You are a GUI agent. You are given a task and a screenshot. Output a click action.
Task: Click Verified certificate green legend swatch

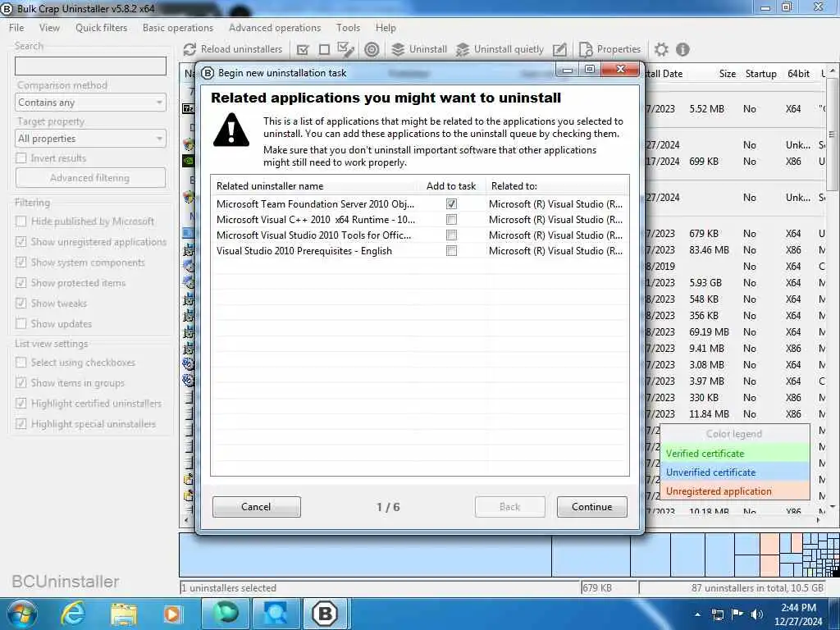(734, 454)
